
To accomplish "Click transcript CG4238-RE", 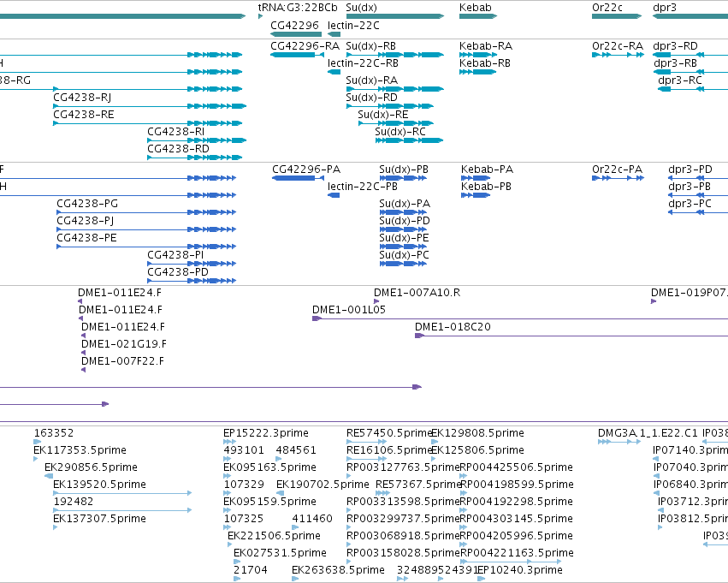I will click(x=148, y=123).
